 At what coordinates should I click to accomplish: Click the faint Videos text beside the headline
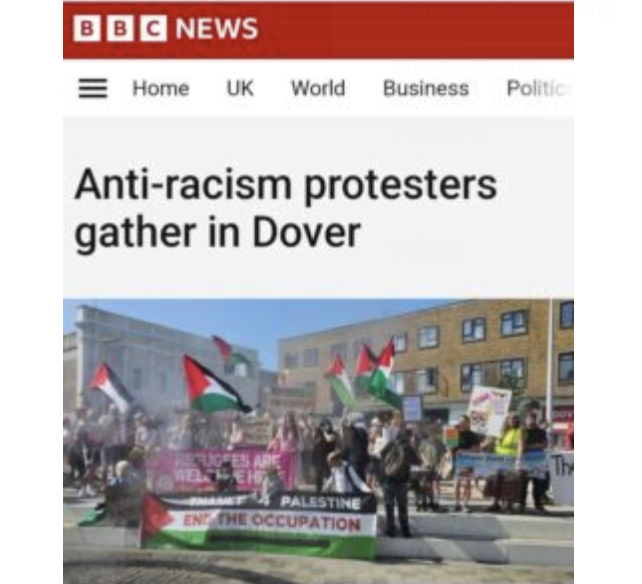[x=427, y=249]
